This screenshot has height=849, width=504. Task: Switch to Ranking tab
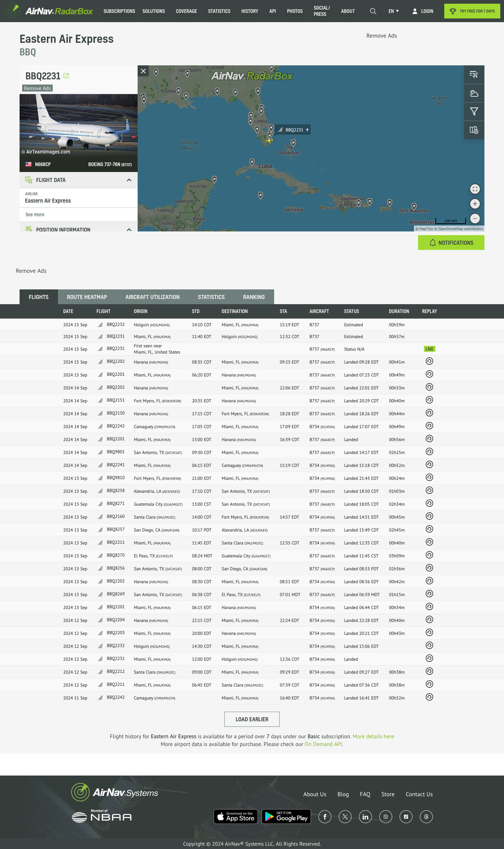point(254,297)
